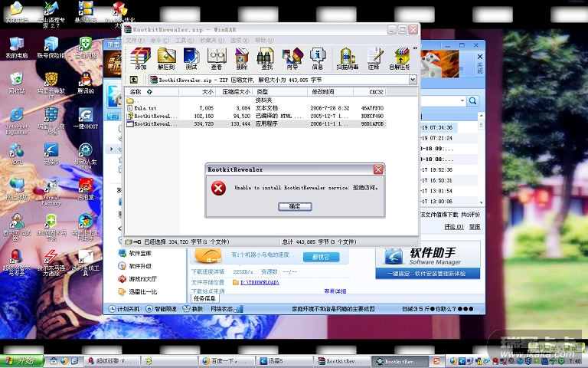The width and height of the screenshot is (588, 368).
Task: Open the Internet Explorer desktop icon
Action: (17, 121)
